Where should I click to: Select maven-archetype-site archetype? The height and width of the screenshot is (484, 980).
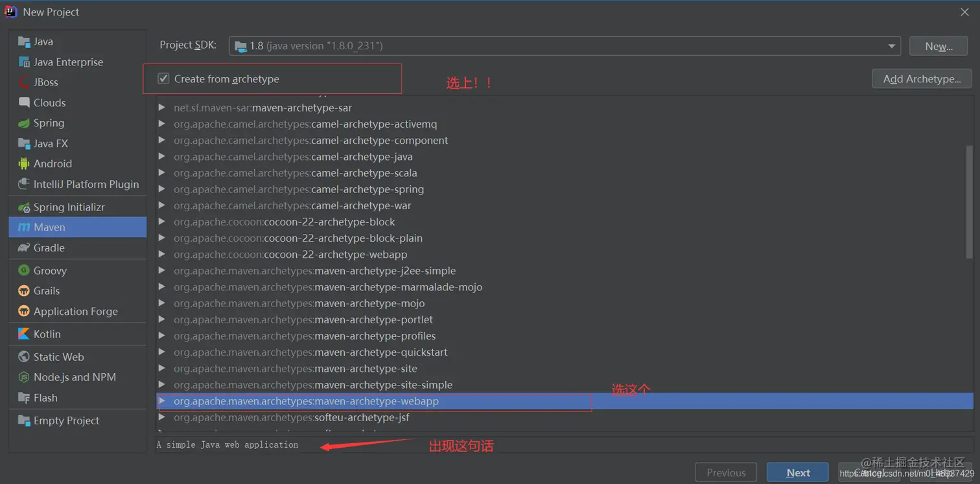tap(564, 368)
